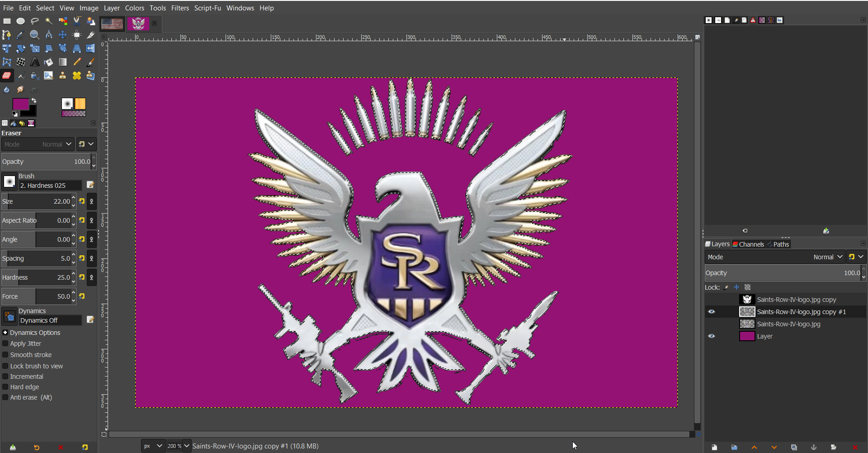The height and width of the screenshot is (453, 868).
Task: Switch to the Channels tab
Action: pos(748,244)
